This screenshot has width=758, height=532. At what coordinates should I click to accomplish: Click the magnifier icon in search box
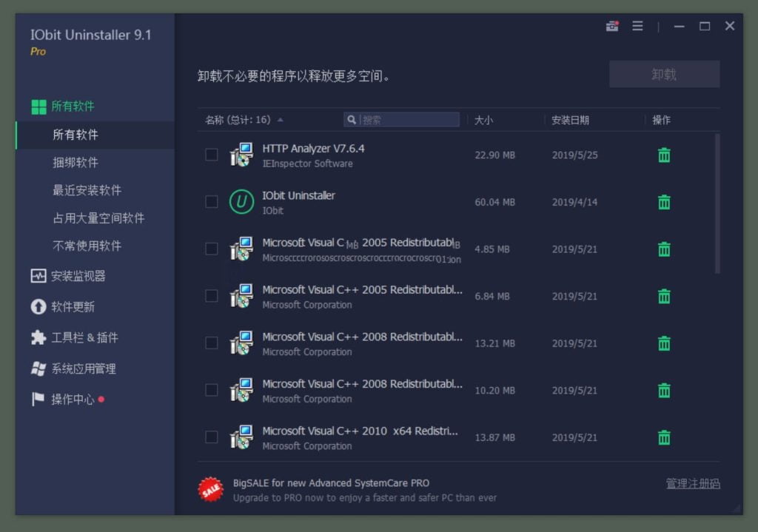coord(351,119)
